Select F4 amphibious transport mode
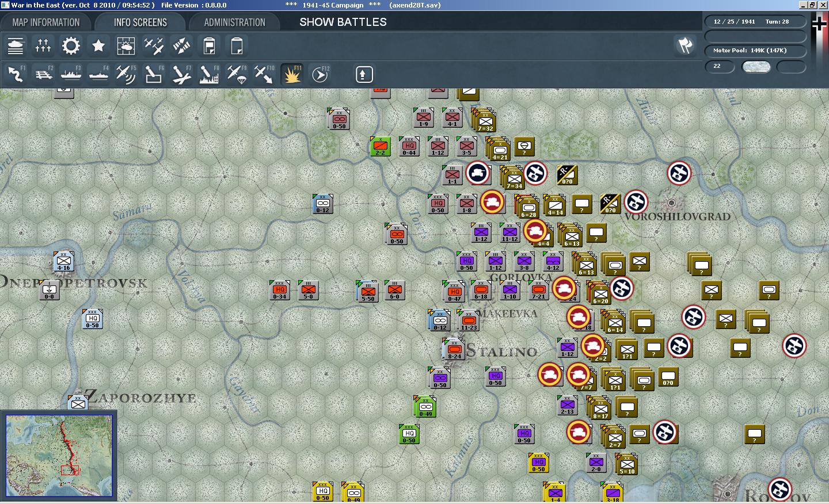Screen dimensions: 829x504 [98, 74]
